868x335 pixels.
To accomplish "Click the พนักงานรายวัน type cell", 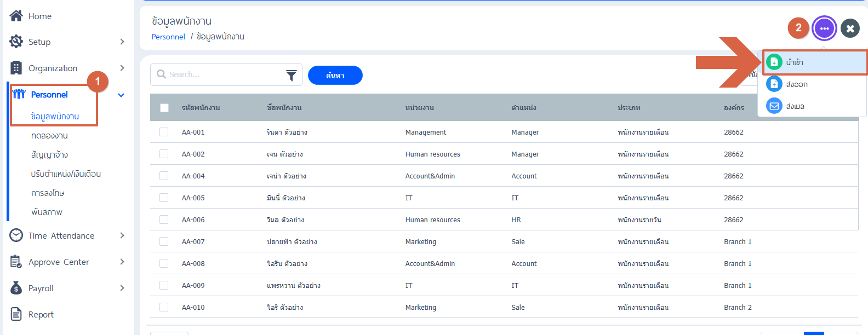I will (639, 220).
